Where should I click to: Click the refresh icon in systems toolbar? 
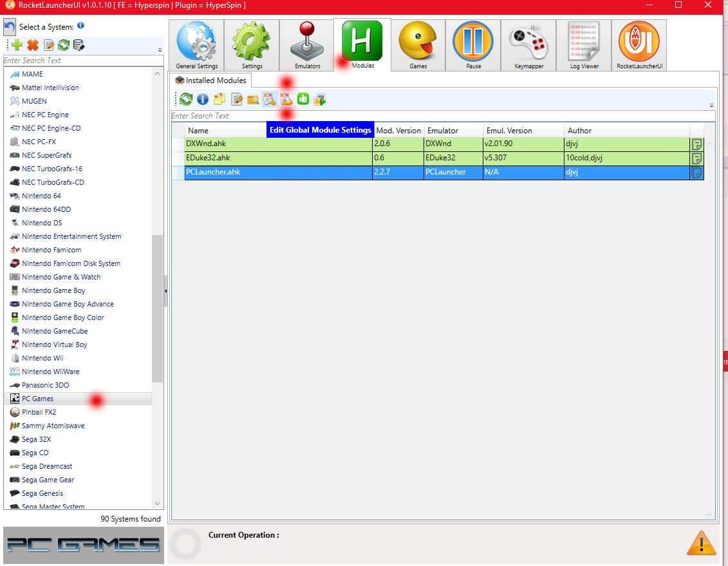click(64, 45)
